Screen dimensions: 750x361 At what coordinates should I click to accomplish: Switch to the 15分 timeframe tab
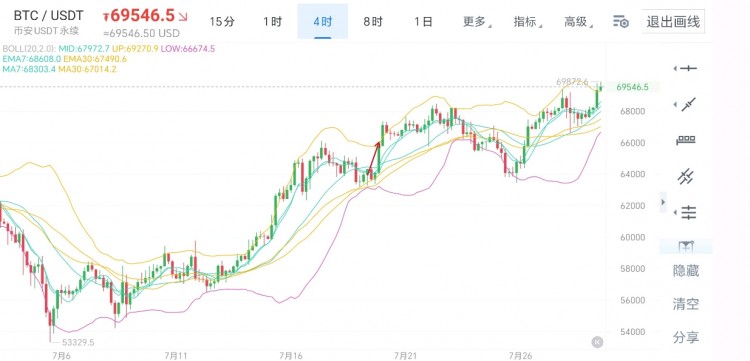click(222, 22)
